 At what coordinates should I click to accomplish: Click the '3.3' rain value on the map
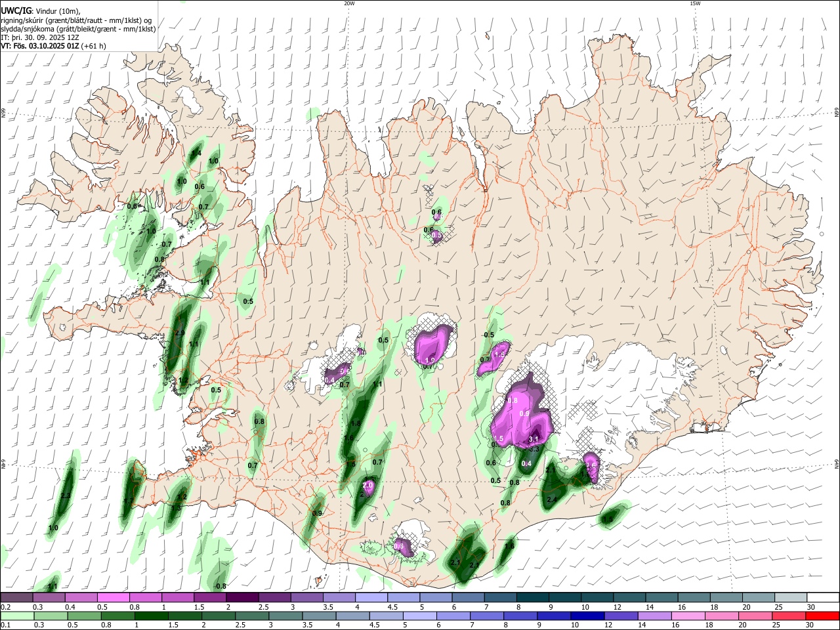(x=534, y=449)
